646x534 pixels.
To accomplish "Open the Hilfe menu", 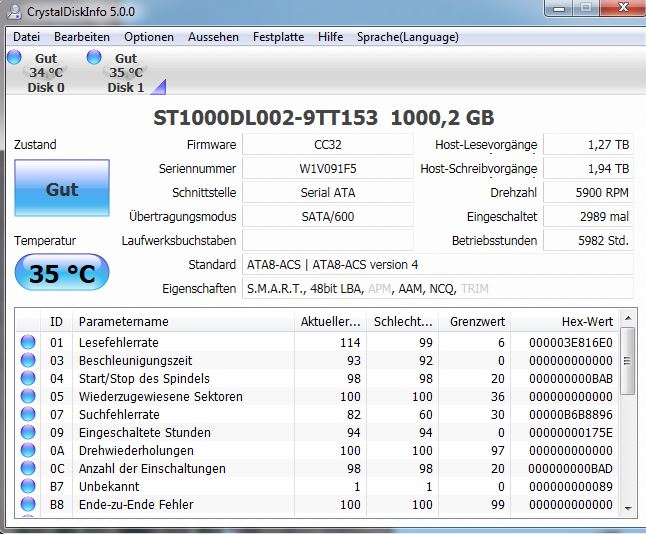I will point(330,37).
